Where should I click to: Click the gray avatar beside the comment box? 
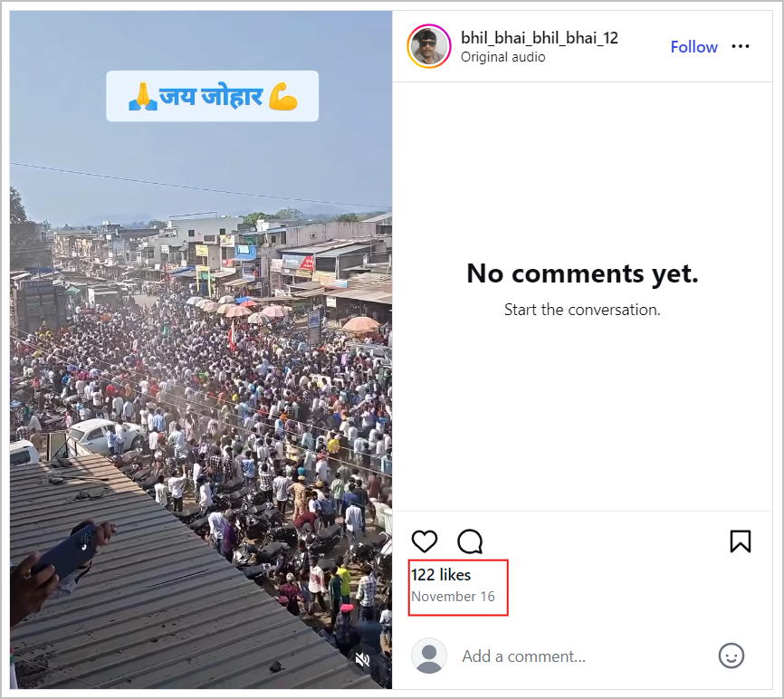tap(429, 656)
